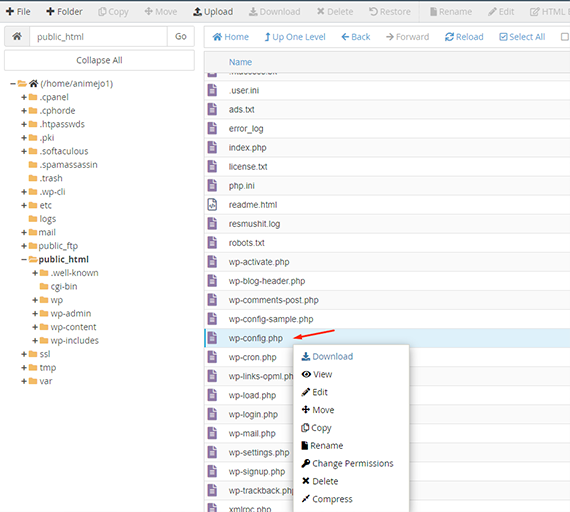Select the php.ini file
Viewport: 570px width, 512px height.
[x=242, y=186]
